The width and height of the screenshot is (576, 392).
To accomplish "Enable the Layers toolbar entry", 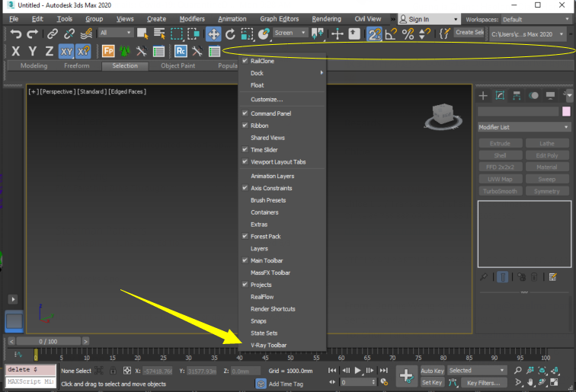I will click(x=282, y=248).
